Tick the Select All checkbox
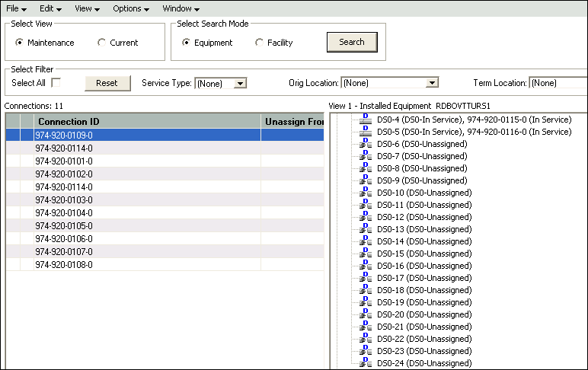The width and height of the screenshot is (588, 370). [56, 82]
